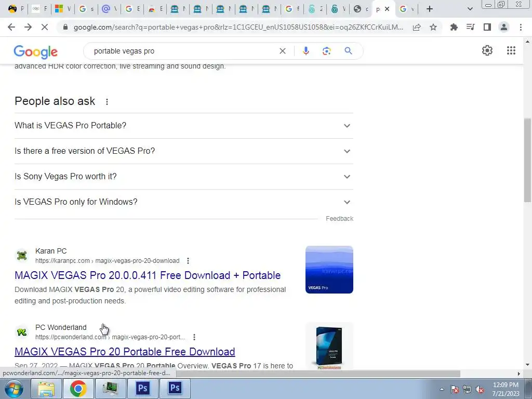The width and height of the screenshot is (532, 399).
Task: Open Windows Explorer from the taskbar
Action: pos(46,389)
